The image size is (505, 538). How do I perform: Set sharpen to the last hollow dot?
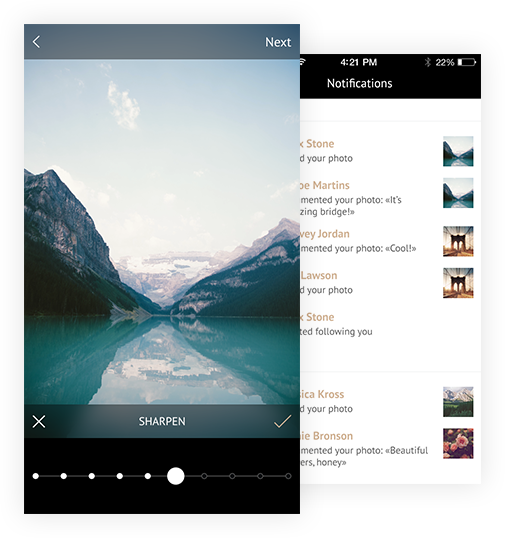point(288,476)
